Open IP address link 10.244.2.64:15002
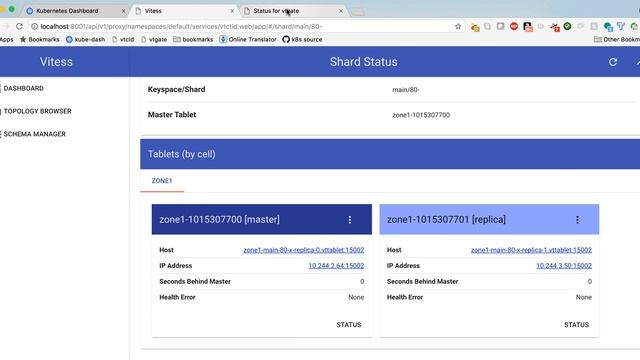 pos(336,266)
